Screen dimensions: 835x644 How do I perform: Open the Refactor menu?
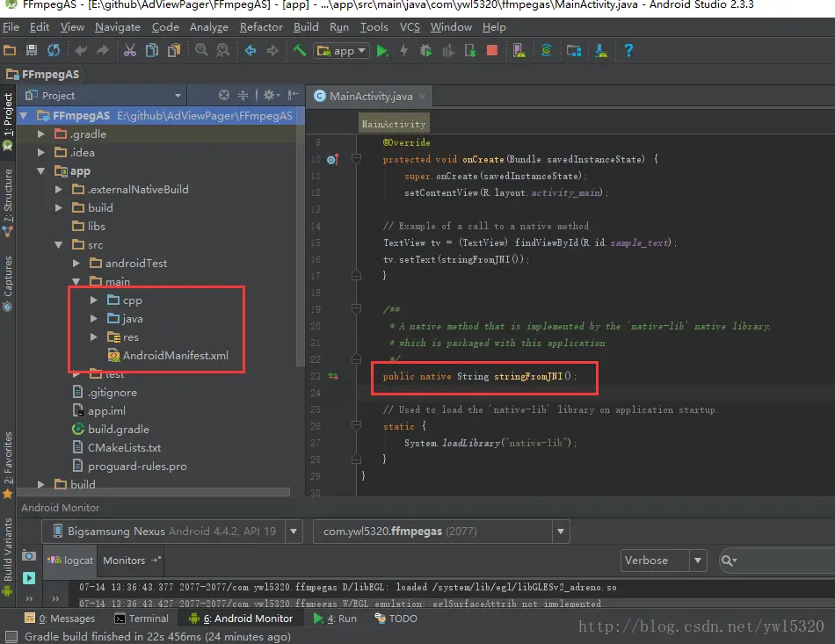(x=261, y=27)
